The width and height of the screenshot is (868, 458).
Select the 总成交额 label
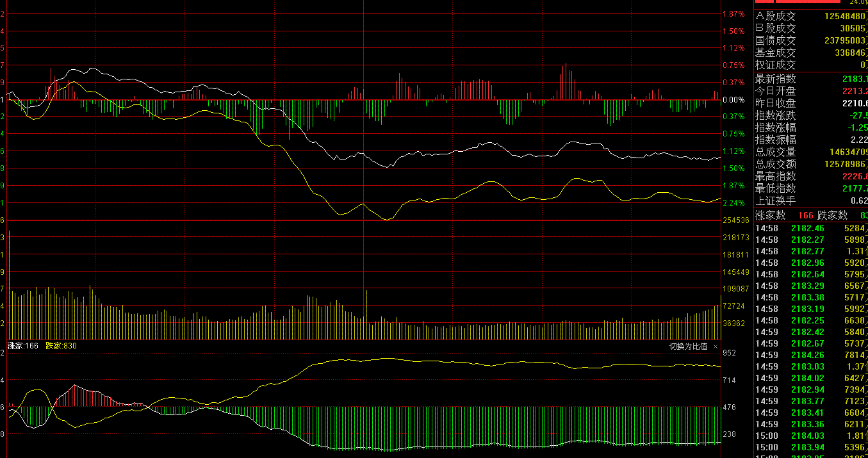[775, 164]
